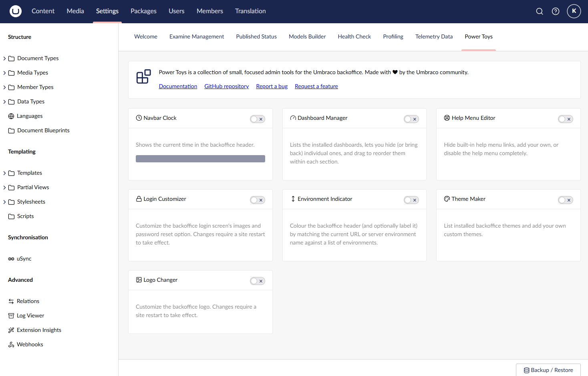Image resolution: width=588 pixels, height=376 pixels.
Task: Open the user avatar K menu
Action: click(x=574, y=11)
